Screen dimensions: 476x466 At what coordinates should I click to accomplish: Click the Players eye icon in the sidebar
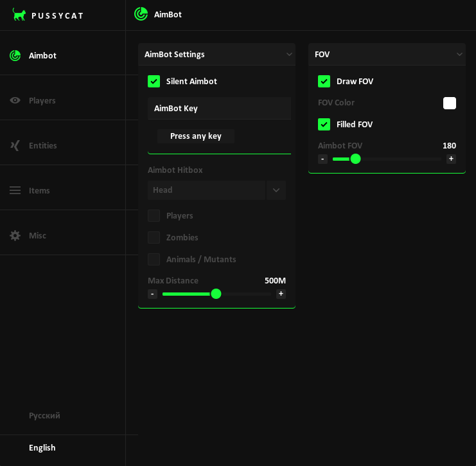coord(15,100)
